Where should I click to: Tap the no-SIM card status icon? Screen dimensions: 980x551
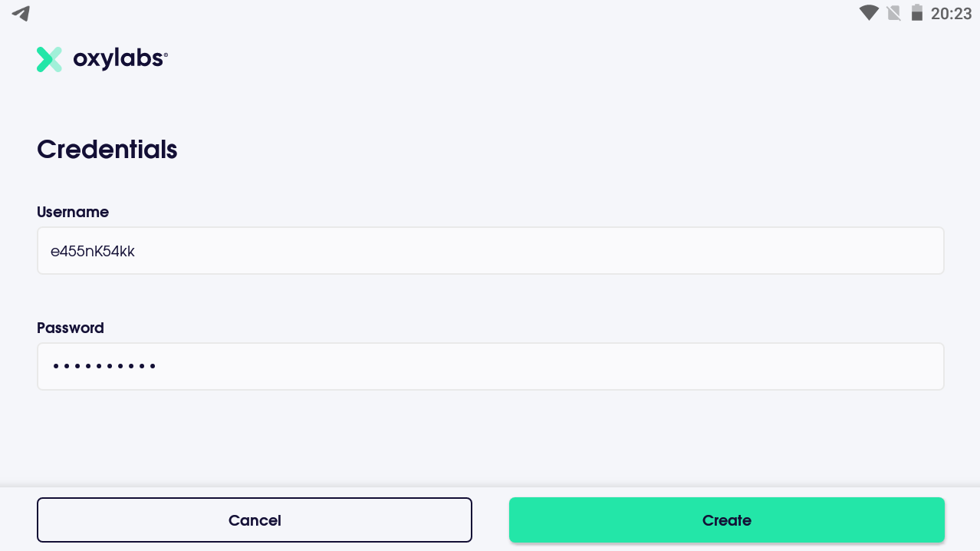point(893,13)
